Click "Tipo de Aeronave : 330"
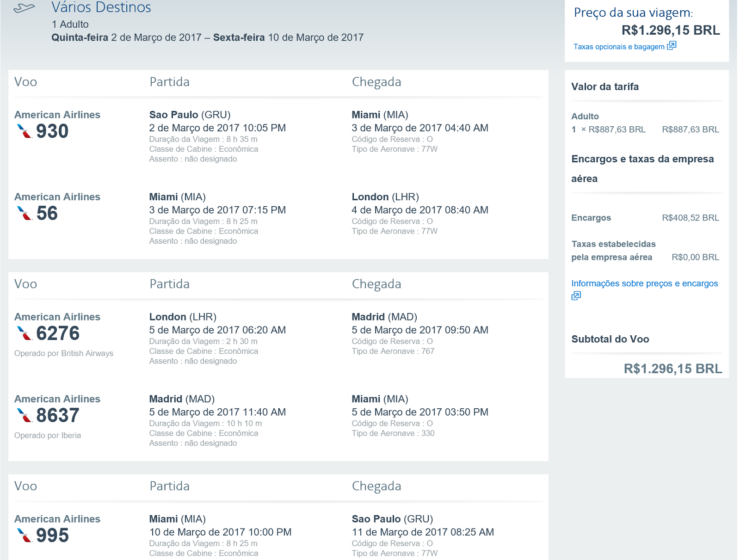Image resolution: width=740 pixels, height=560 pixels. tap(393, 433)
